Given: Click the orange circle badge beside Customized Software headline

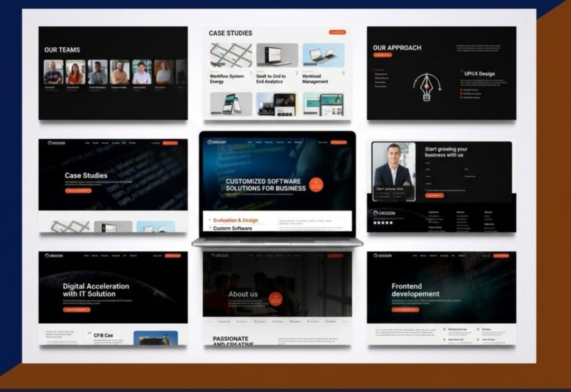Looking at the screenshot, I should (x=316, y=185).
